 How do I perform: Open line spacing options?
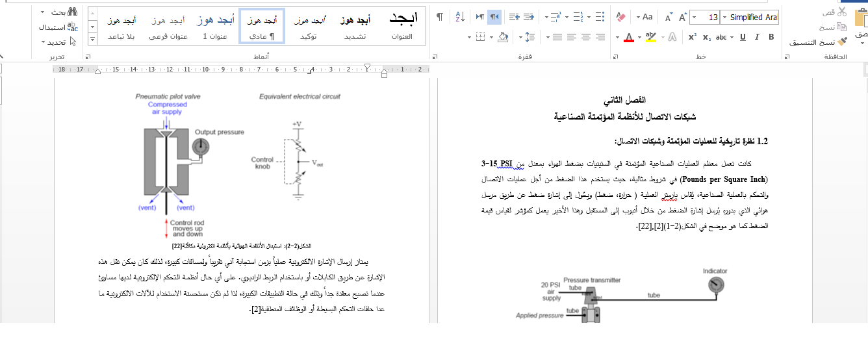[x=530, y=37]
